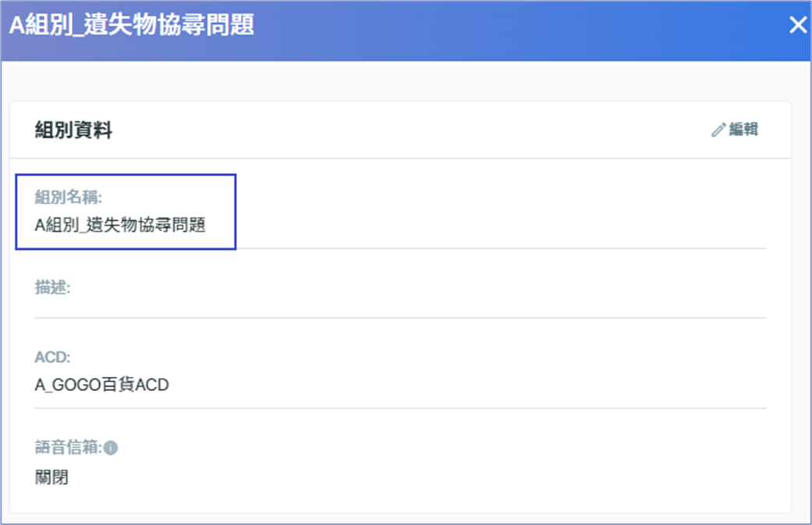Click the 關閉 voicemail status value
The height and width of the screenshot is (525, 812).
point(51,477)
